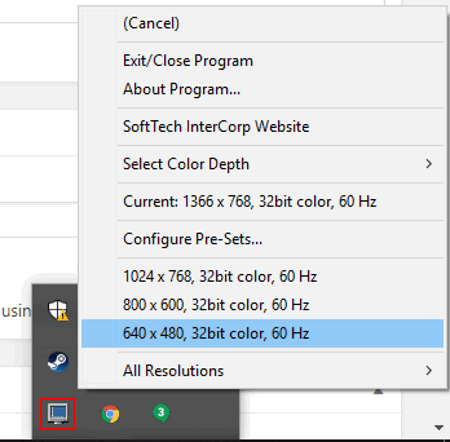Screen dimensions: 450x442
Task: Select 1024 x 768, 32bit color preset
Action: click(262, 276)
